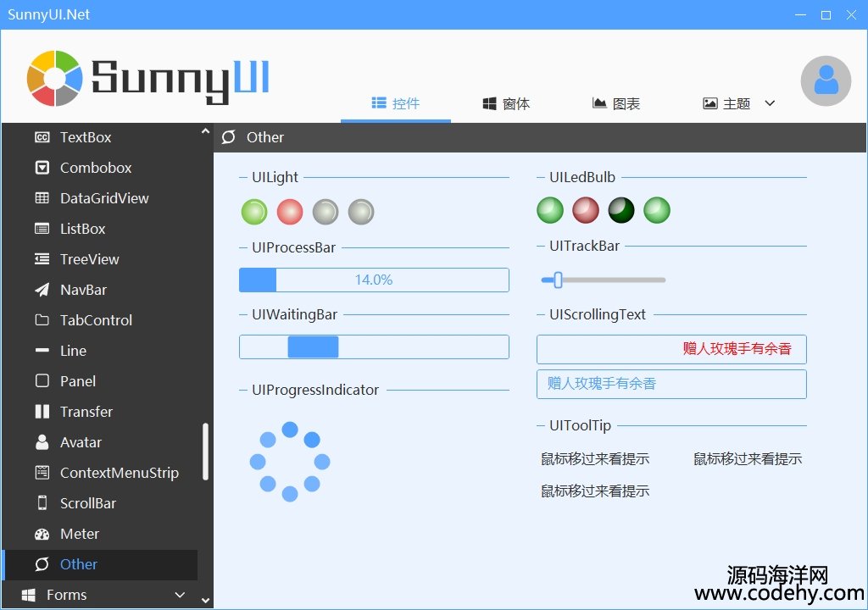This screenshot has height=610, width=868.
Task: Click the UITrackBar slider handle
Action: (558, 280)
